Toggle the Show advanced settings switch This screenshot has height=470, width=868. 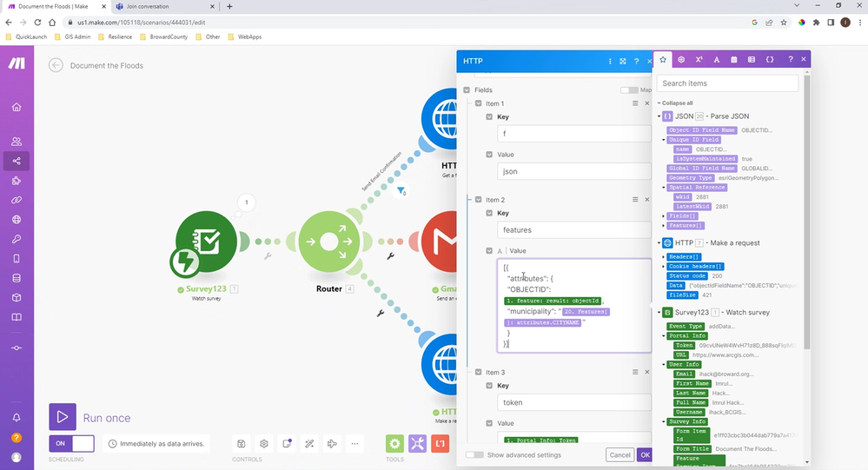(x=474, y=455)
